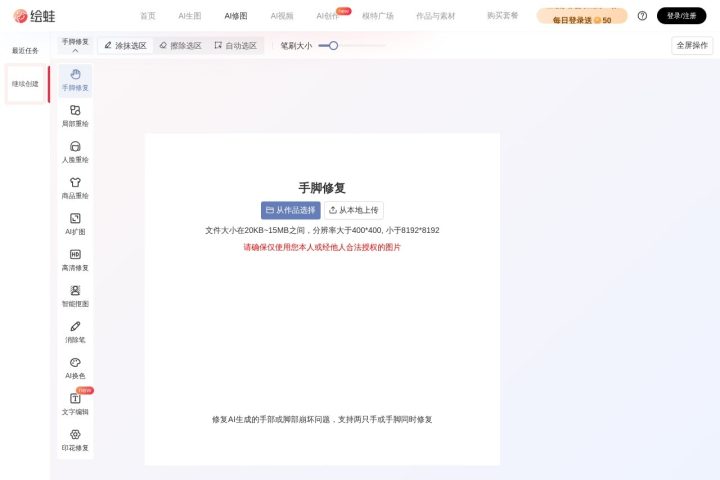720x480 pixels.
Task: Click the 从作品选择 button
Action: pos(291,210)
